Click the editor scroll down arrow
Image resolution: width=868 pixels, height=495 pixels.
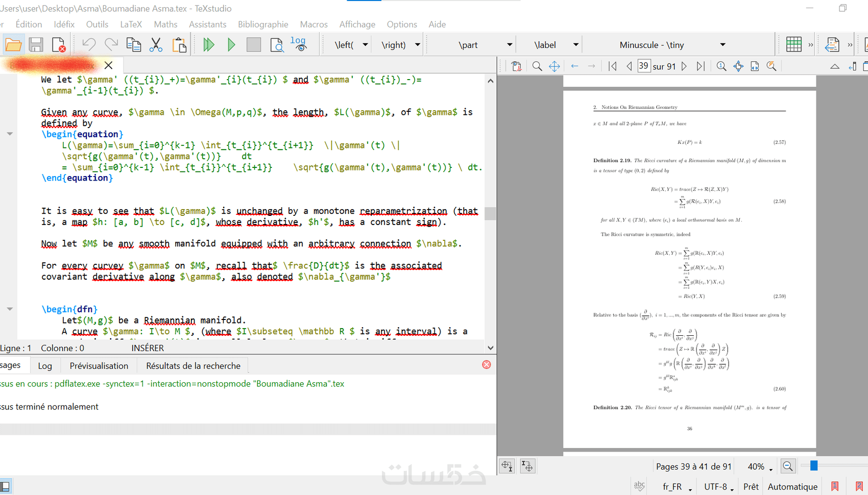click(491, 348)
